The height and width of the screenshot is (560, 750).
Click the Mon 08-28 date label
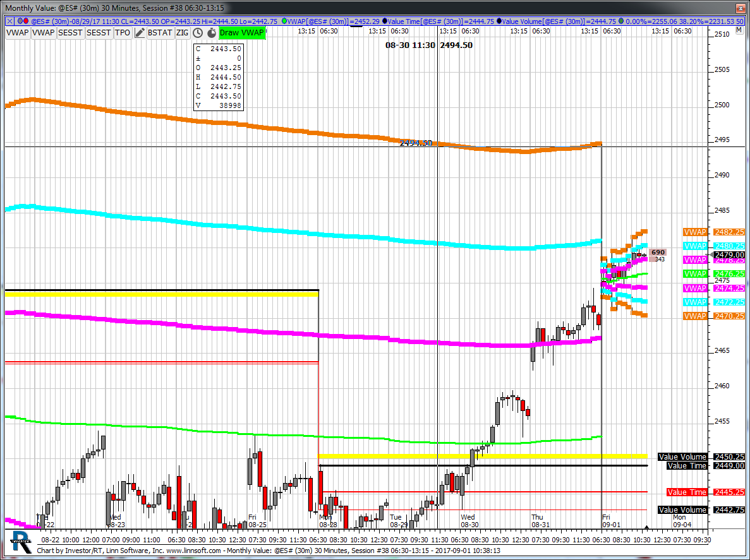coord(329,521)
